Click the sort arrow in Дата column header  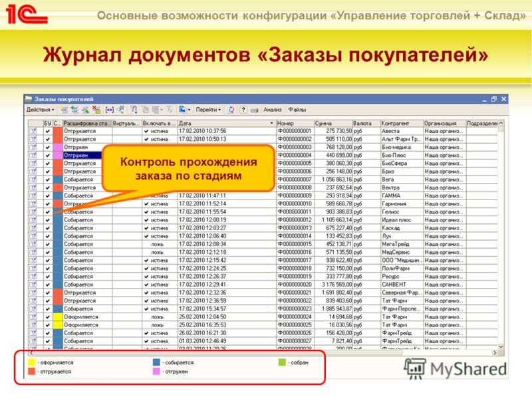(271, 123)
